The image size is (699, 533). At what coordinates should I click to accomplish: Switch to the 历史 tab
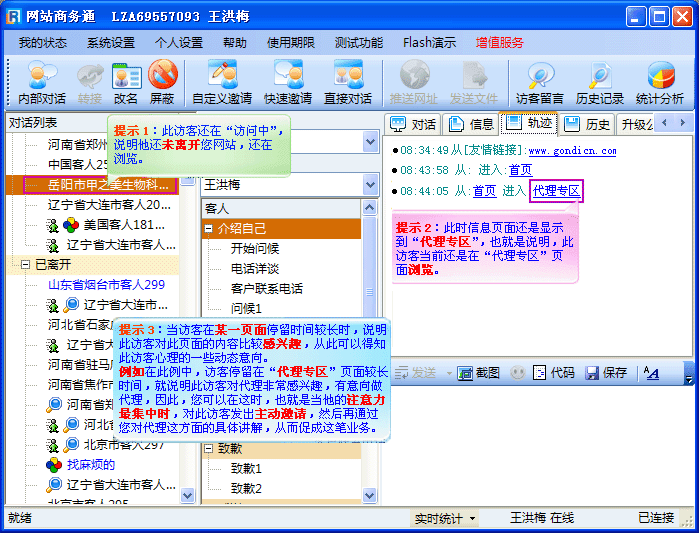pyautogui.click(x=588, y=124)
